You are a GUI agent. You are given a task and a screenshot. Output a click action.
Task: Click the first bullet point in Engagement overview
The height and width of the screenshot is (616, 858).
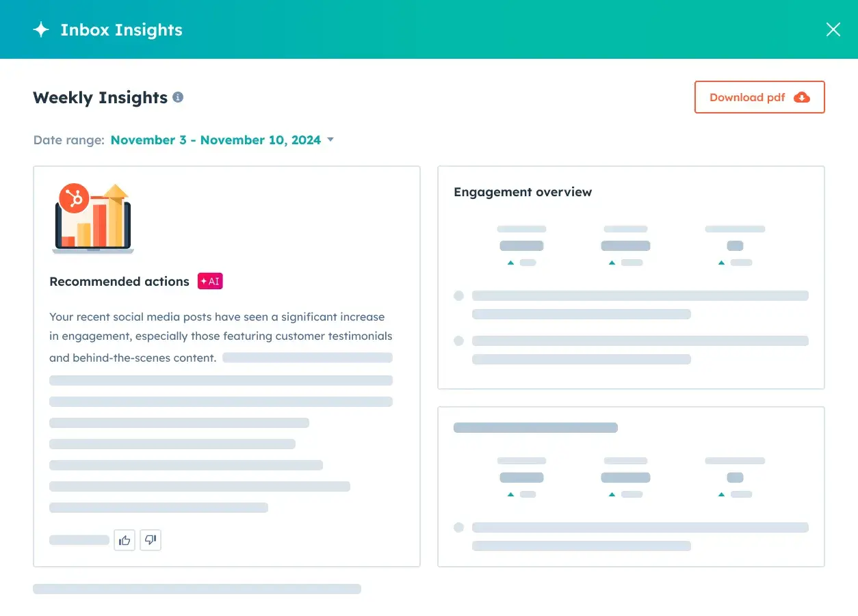click(x=458, y=295)
